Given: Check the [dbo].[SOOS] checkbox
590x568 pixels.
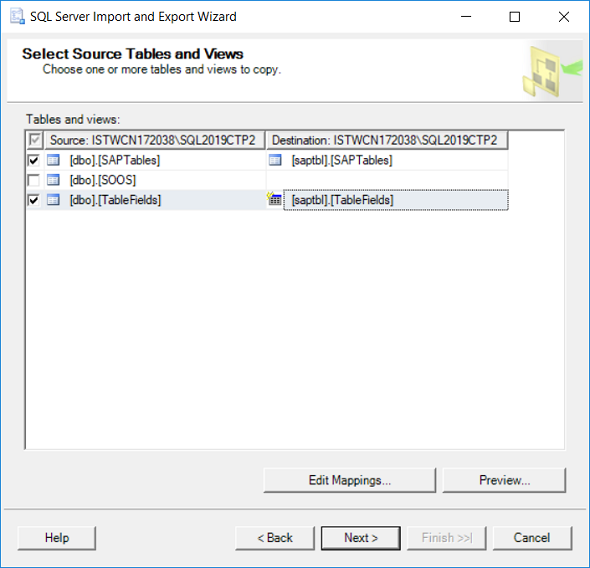Looking at the screenshot, I should pos(33,181).
